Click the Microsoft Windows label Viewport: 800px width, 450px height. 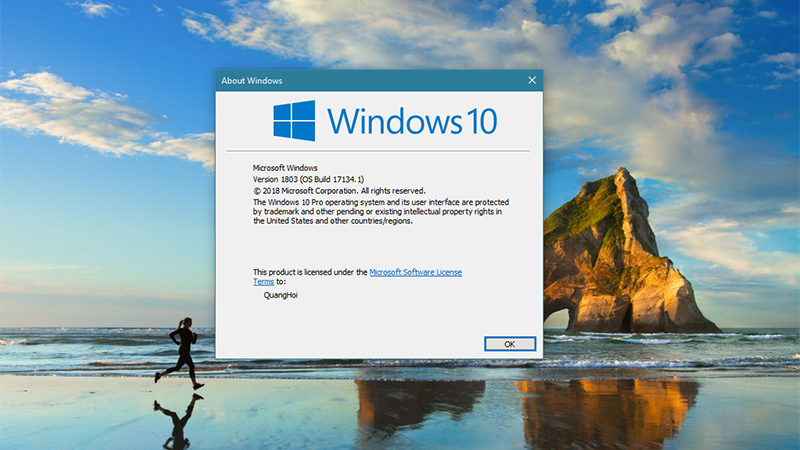285,168
